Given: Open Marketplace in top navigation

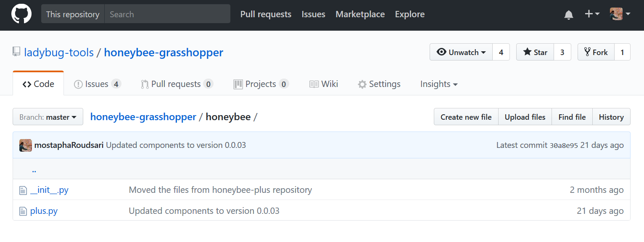Looking at the screenshot, I should pos(360,14).
